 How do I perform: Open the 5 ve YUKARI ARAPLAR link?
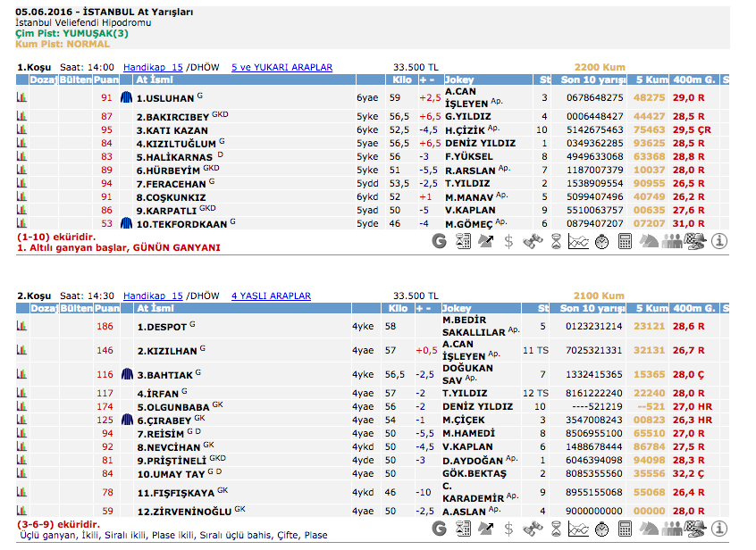281,67
